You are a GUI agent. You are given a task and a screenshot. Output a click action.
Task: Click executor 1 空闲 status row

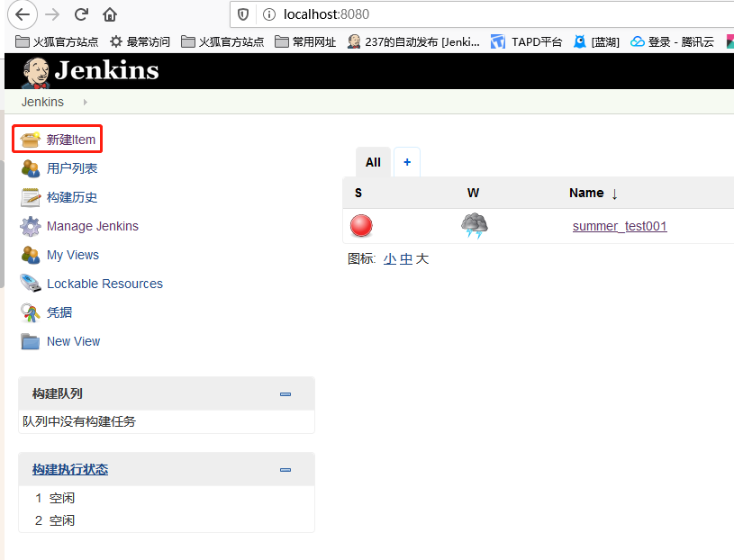tap(55, 498)
